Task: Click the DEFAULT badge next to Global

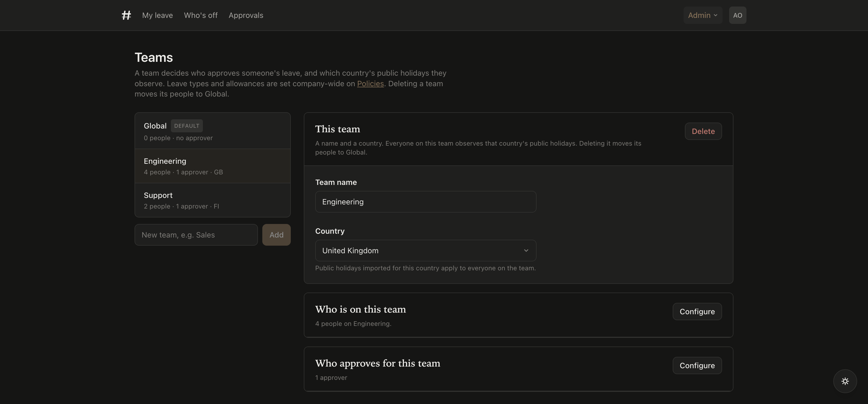Action: [187, 126]
